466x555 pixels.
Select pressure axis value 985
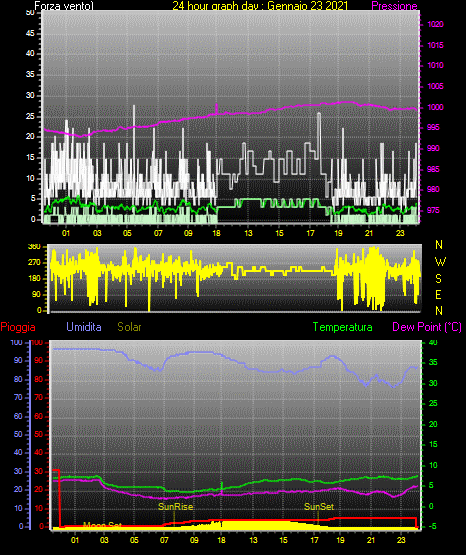point(433,169)
